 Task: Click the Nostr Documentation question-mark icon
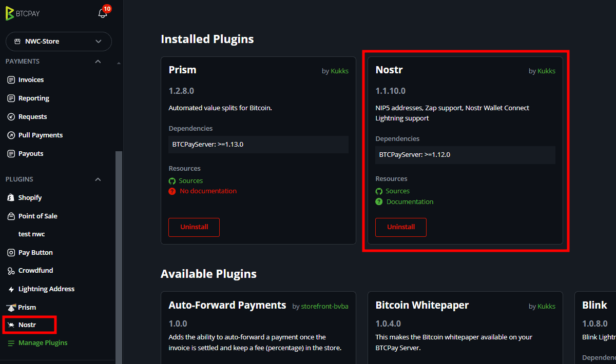[379, 202]
